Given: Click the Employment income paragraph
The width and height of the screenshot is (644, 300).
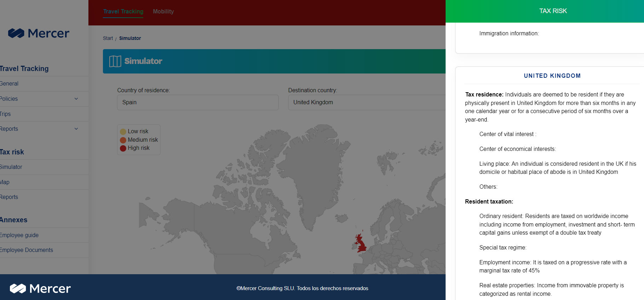Looking at the screenshot, I should pos(553,266).
